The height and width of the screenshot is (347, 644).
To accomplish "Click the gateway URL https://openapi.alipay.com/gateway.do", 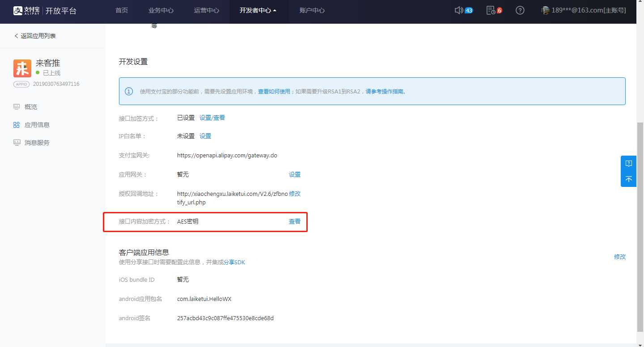I will pyautogui.click(x=227, y=156).
